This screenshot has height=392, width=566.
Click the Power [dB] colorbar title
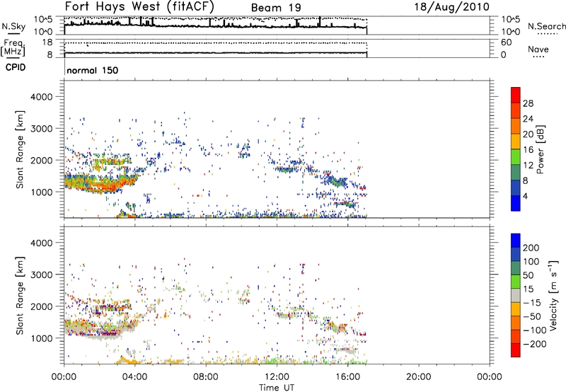[x=541, y=149]
